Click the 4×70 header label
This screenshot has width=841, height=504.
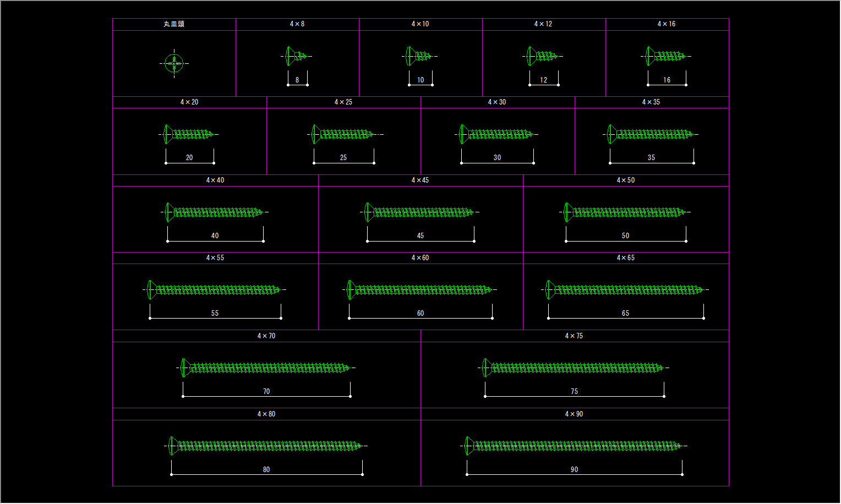[x=266, y=336]
